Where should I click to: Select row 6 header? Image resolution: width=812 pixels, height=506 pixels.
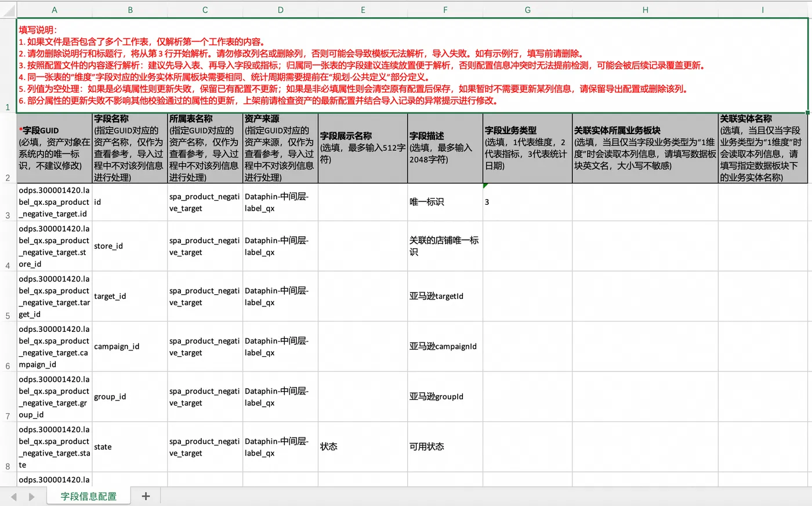[8, 346]
